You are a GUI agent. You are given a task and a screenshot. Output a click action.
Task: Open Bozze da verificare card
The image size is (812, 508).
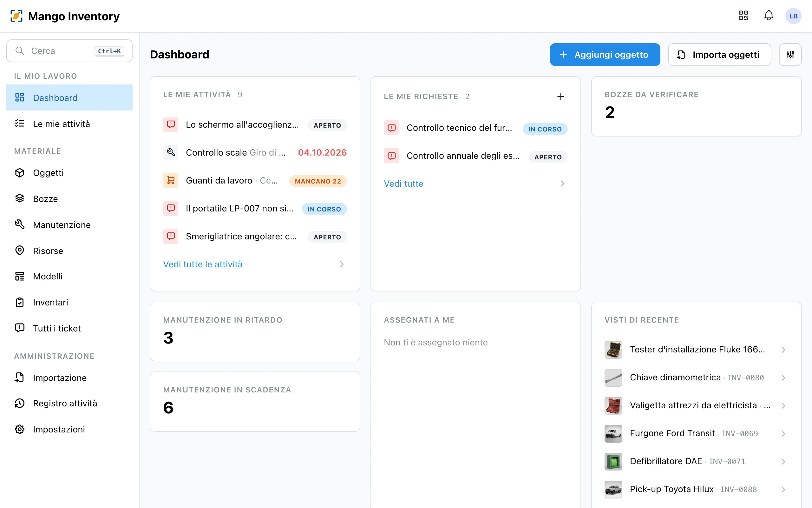(x=696, y=106)
